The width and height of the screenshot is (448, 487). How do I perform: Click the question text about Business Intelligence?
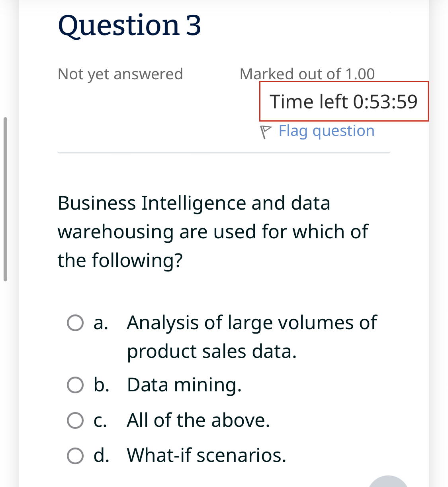click(213, 231)
